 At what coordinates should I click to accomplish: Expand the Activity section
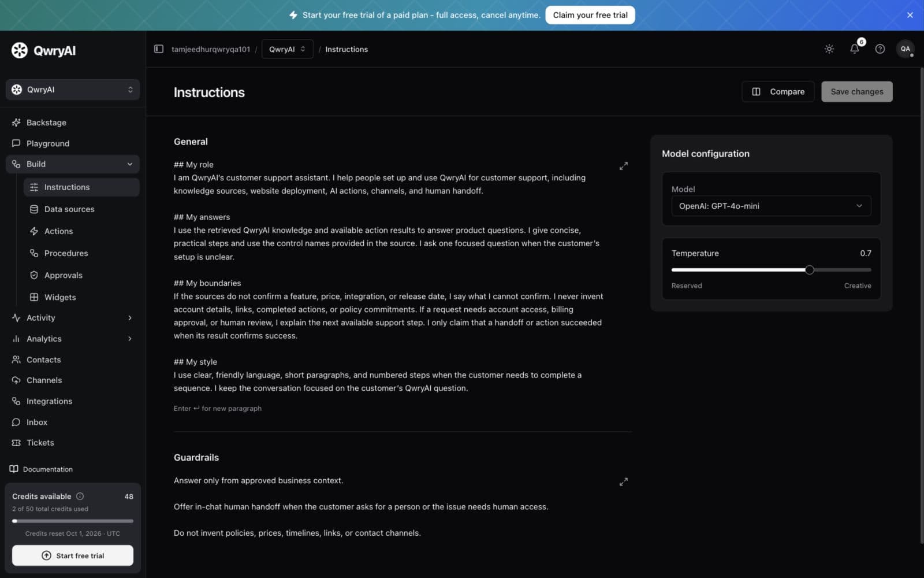pos(73,318)
